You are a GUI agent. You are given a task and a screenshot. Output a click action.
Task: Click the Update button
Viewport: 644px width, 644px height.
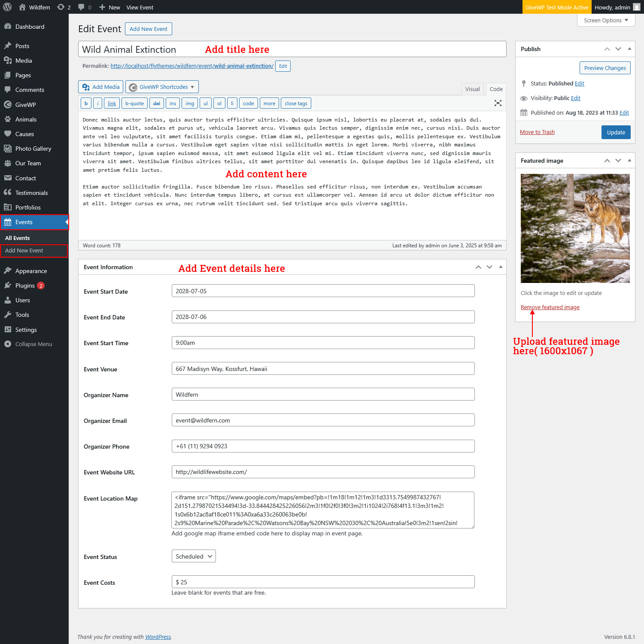pyautogui.click(x=616, y=132)
